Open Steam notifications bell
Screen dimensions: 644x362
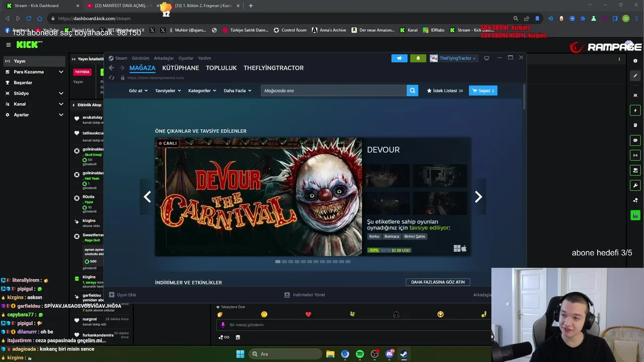[418, 58]
